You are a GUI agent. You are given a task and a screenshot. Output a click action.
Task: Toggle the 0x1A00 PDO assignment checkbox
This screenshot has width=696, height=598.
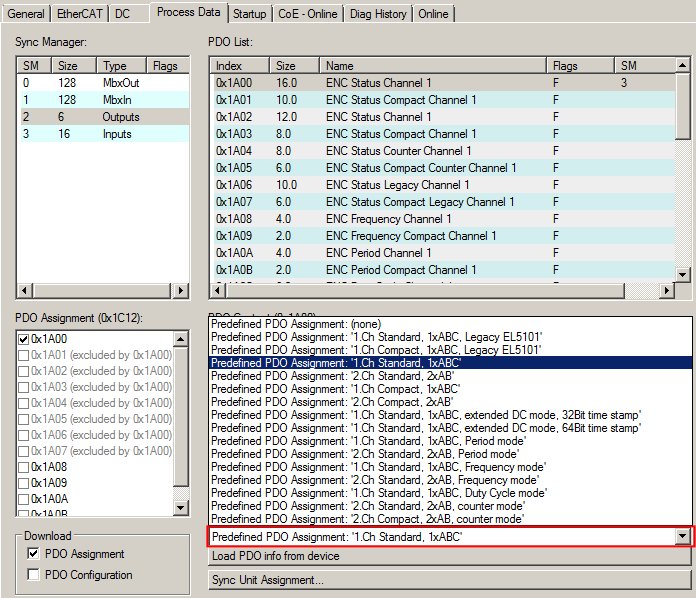click(x=24, y=339)
